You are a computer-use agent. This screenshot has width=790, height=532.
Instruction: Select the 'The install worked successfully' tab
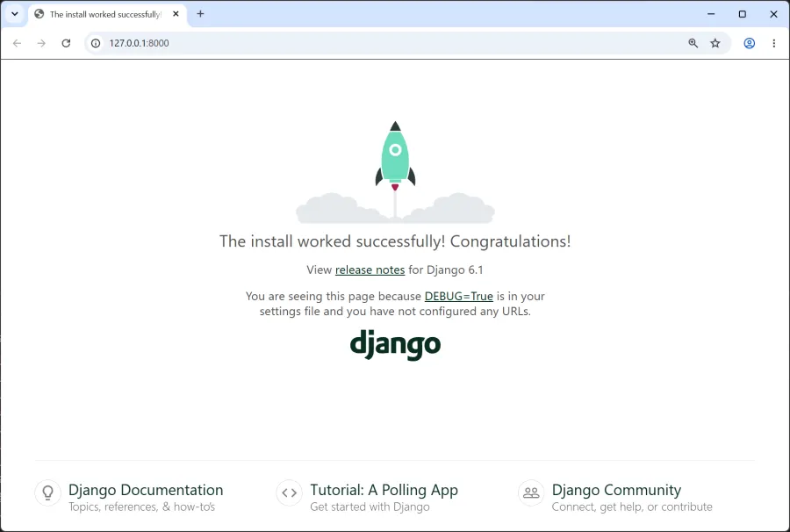click(107, 14)
